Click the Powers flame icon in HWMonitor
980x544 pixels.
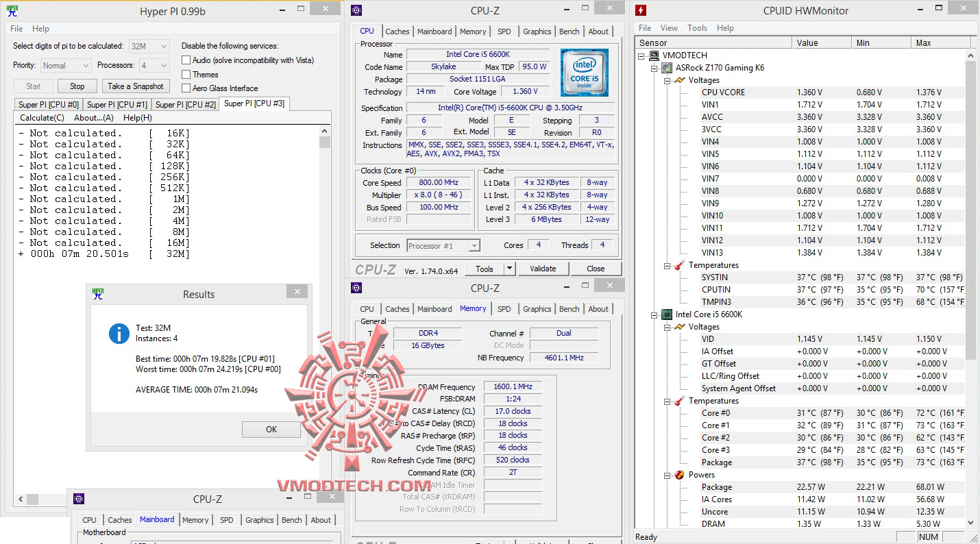coord(679,475)
